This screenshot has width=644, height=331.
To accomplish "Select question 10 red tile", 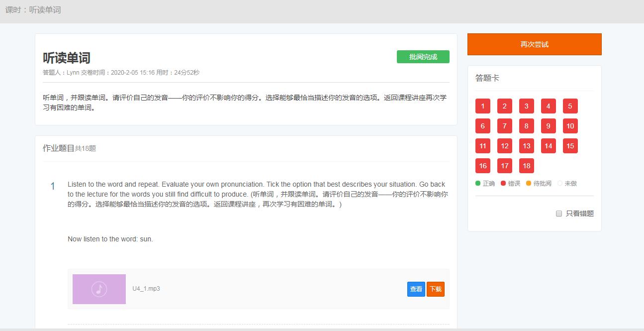I will (x=570, y=126).
